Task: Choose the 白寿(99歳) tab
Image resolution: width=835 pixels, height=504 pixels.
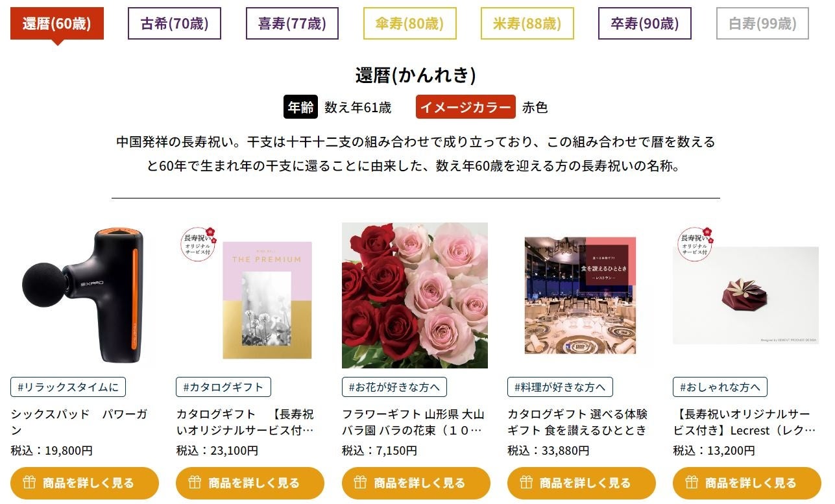Action: (762, 24)
